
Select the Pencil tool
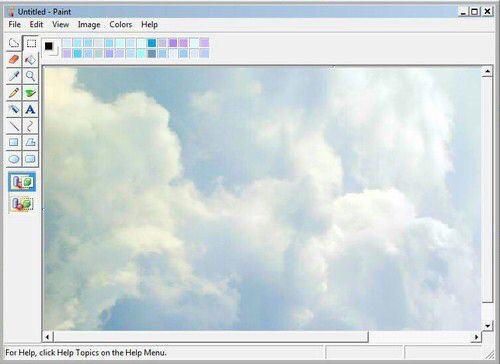pyautogui.click(x=14, y=93)
